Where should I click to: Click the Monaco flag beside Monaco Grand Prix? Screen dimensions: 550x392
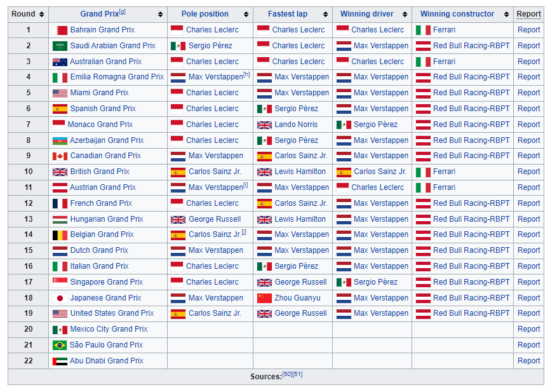(x=58, y=125)
